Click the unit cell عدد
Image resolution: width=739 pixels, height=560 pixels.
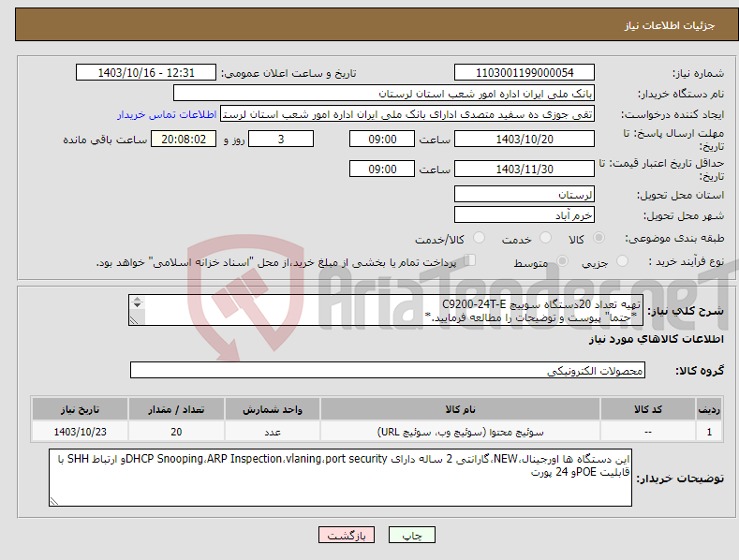coord(273,432)
